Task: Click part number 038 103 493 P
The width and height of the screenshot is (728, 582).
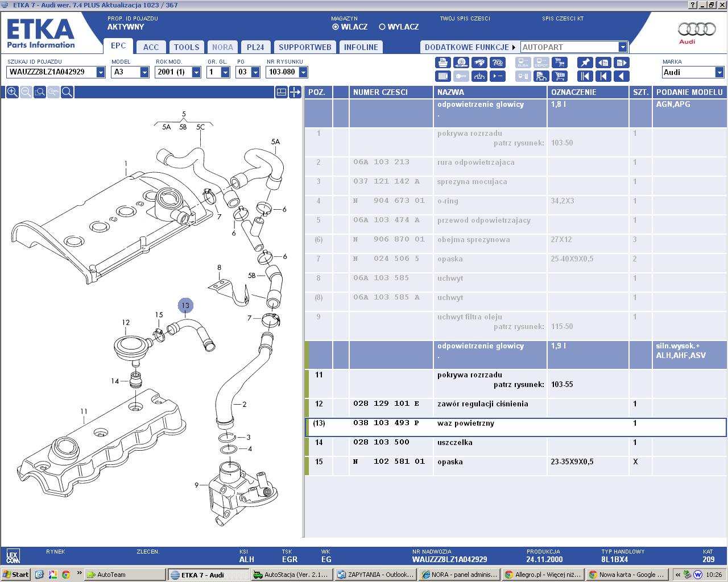Action: [386, 423]
